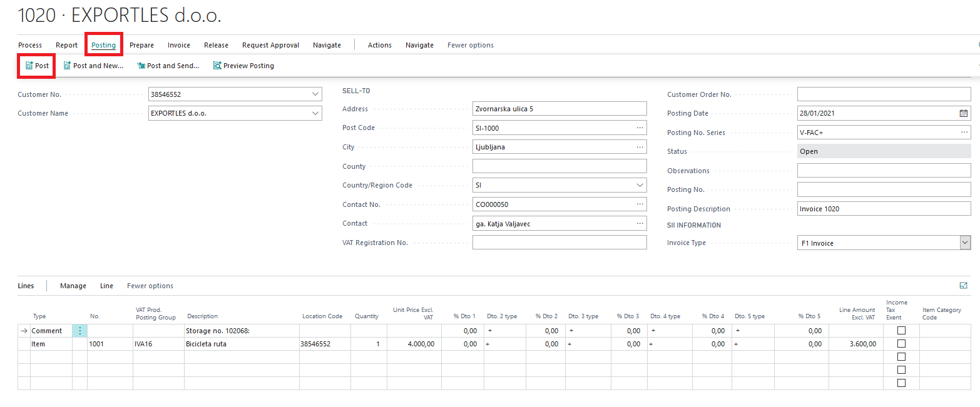The width and height of the screenshot is (980, 407).
Task: Click IVA16 posting group cell
Action: coord(158,344)
